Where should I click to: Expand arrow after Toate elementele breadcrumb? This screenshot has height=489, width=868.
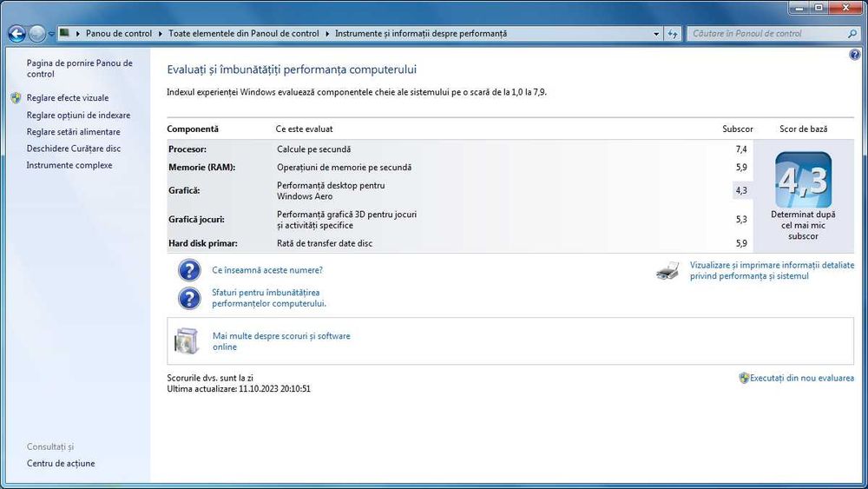point(327,34)
